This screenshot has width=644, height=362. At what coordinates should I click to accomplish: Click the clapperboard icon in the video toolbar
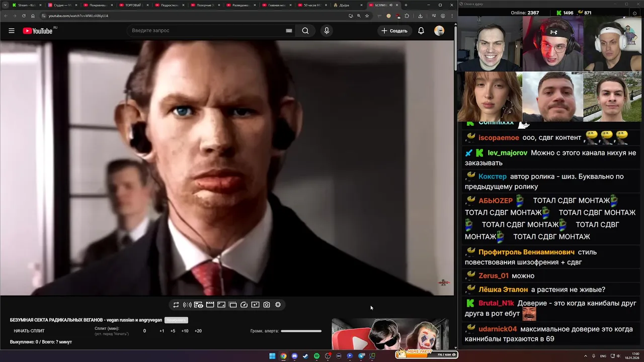[x=210, y=305]
